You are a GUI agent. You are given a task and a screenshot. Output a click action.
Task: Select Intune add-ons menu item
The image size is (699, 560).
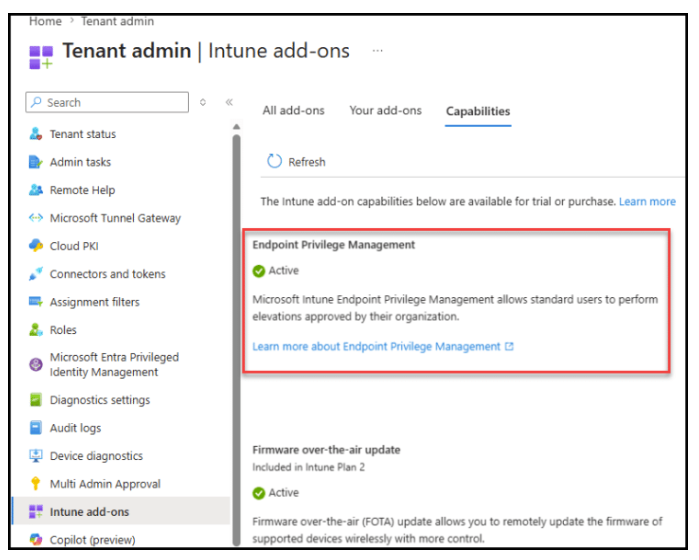coord(121,511)
